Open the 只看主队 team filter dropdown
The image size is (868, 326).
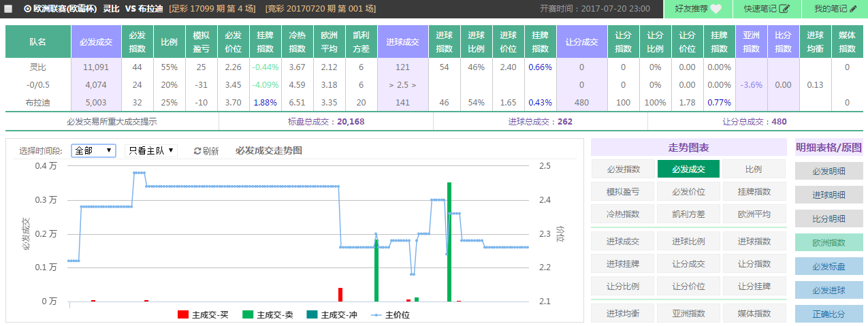pyautogui.click(x=150, y=150)
